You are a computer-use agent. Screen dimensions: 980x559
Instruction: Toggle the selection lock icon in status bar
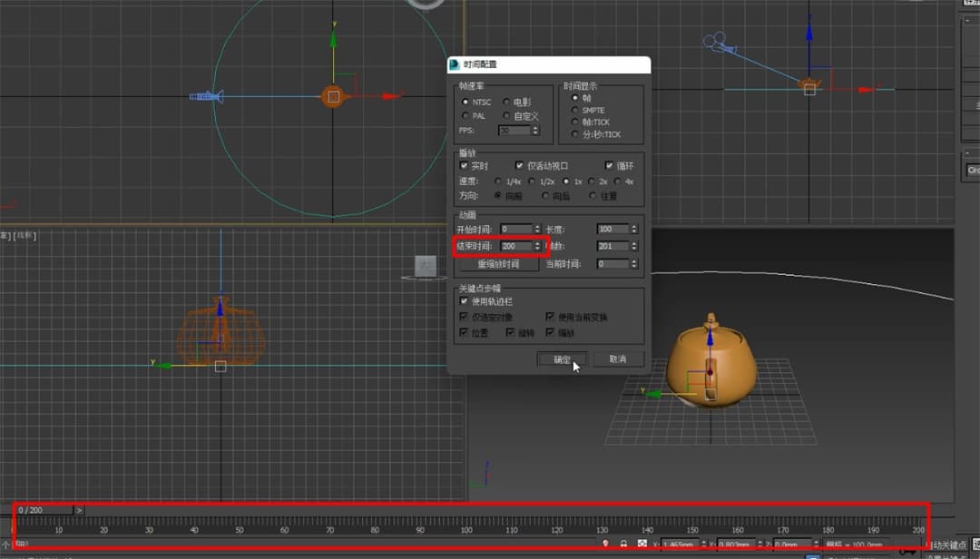(x=623, y=544)
